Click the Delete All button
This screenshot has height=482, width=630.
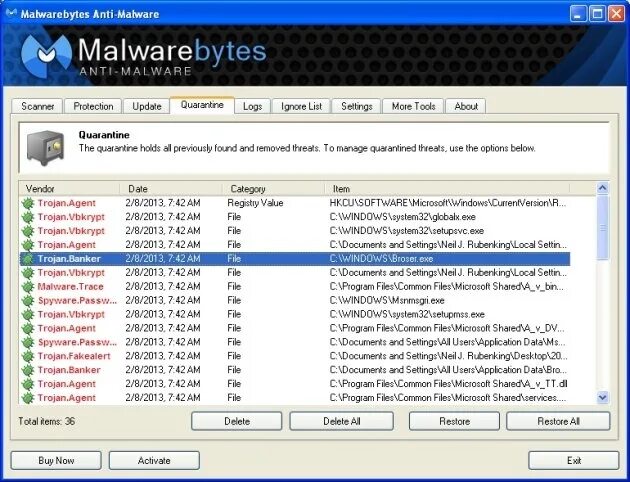click(x=342, y=421)
